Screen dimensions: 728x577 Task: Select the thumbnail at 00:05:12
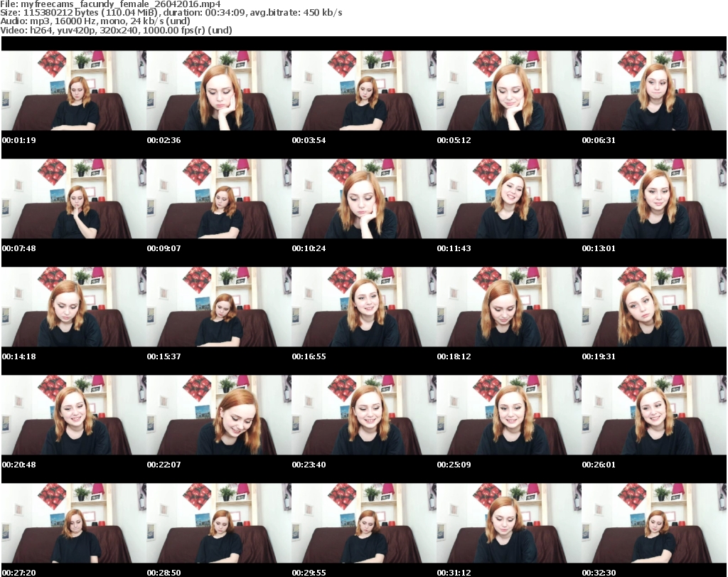[509, 90]
